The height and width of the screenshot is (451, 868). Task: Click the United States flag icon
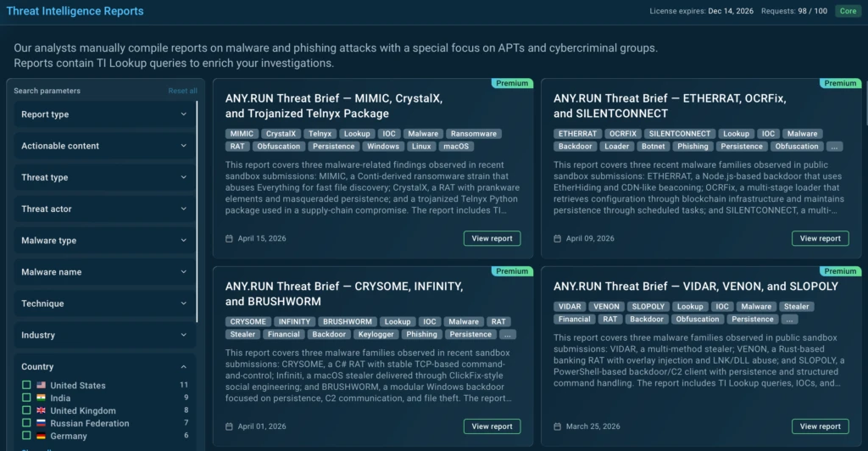(41, 385)
